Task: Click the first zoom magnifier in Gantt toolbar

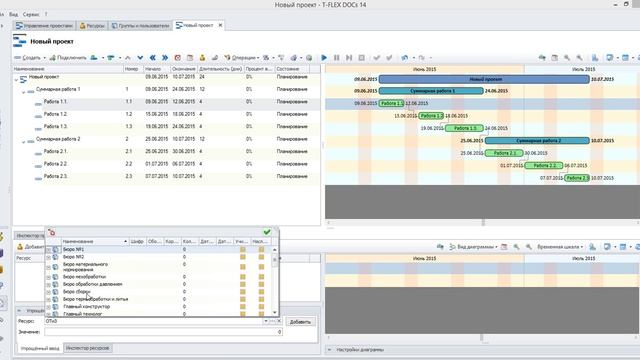Action: pos(567,58)
